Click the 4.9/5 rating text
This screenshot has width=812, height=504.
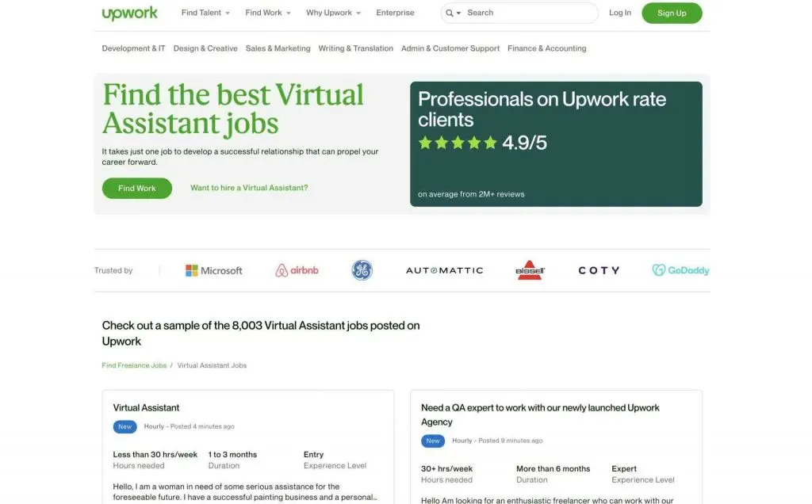coord(524,143)
